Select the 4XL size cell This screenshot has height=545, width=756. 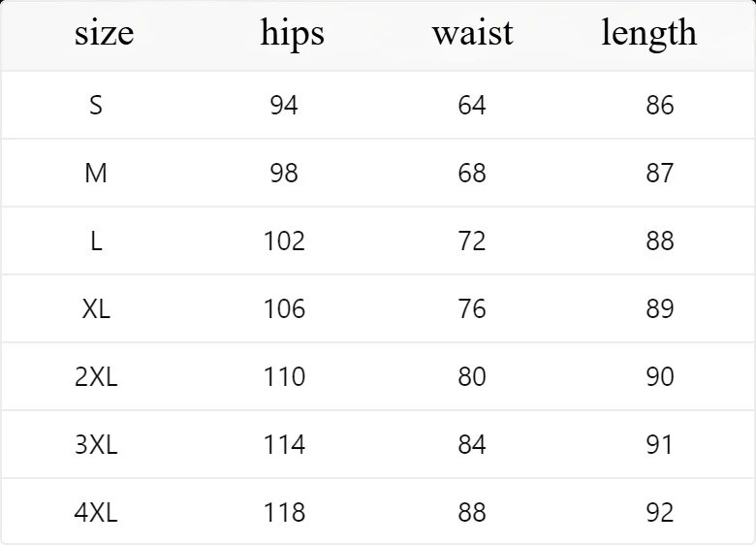click(95, 512)
